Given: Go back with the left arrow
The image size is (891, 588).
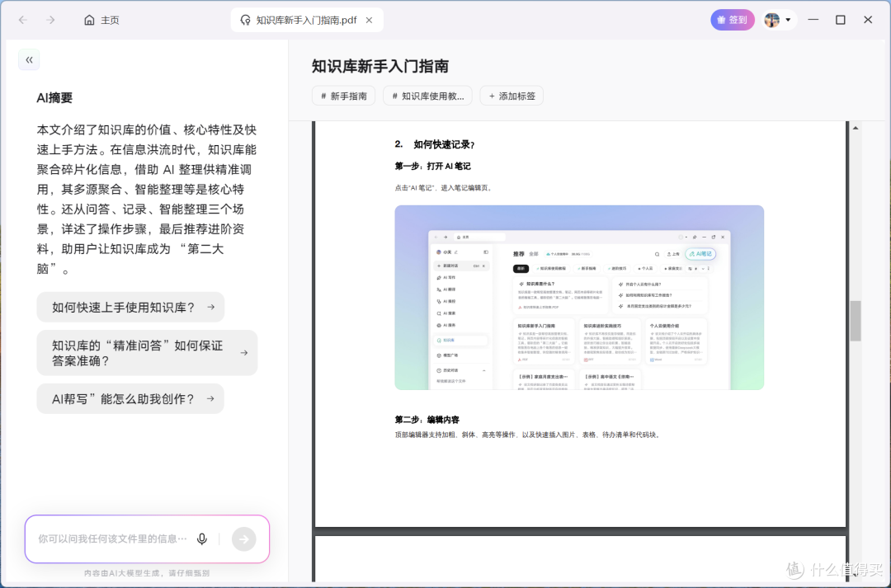Looking at the screenshot, I should click(x=23, y=20).
